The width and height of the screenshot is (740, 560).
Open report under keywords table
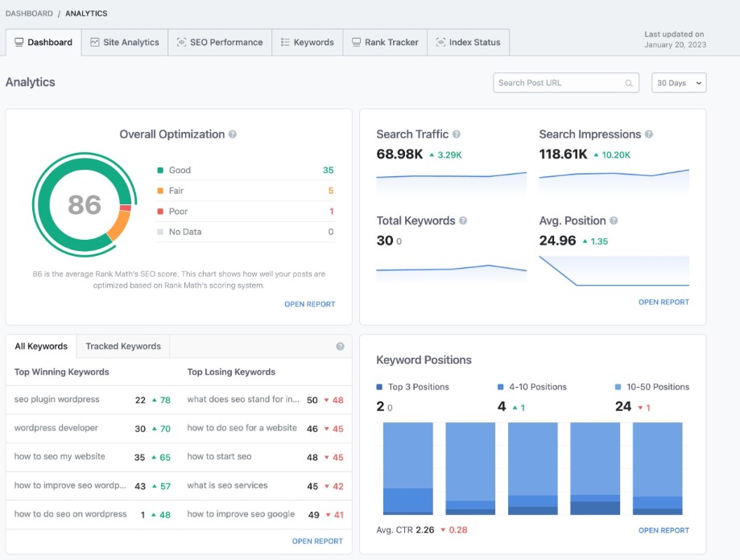tap(317, 541)
